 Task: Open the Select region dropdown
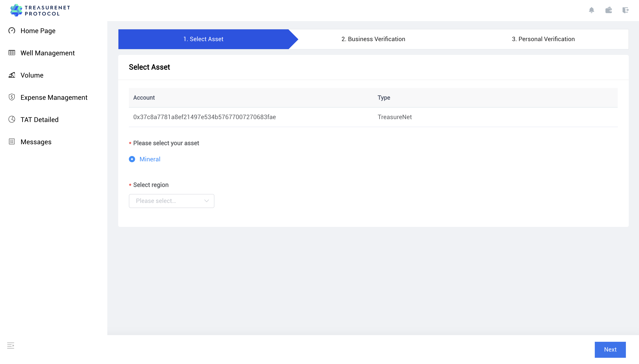(x=172, y=201)
